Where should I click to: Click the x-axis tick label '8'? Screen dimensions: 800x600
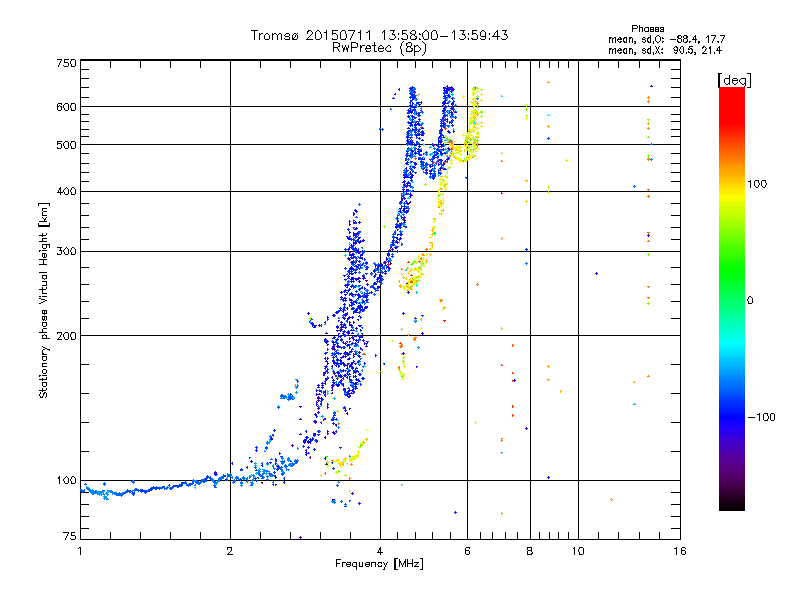530,551
